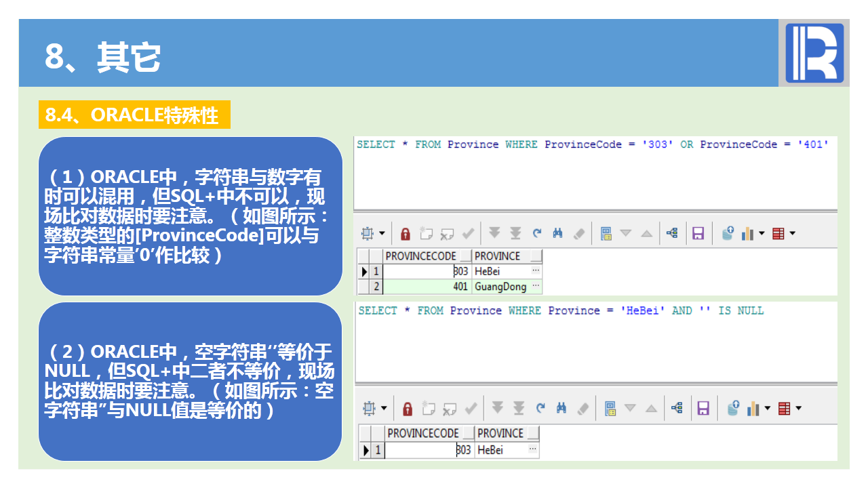Open the ellipsis button in the GuangDong cell
The image size is (868, 488).
536,287
